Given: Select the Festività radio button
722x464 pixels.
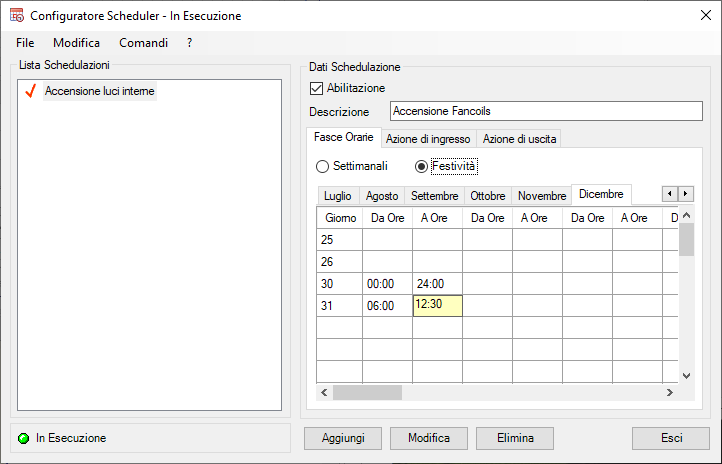Looking at the screenshot, I should 422,166.
